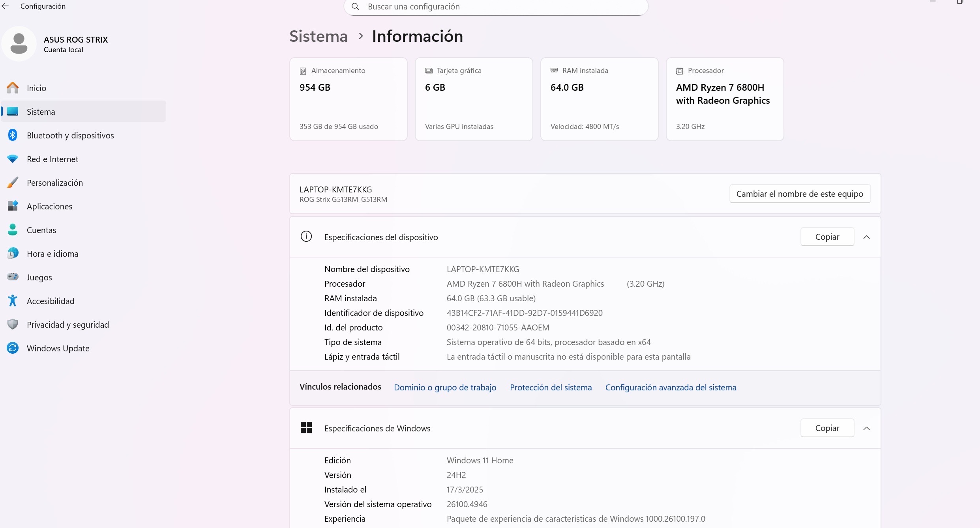Click the back arrow next to Configuración

5,6
